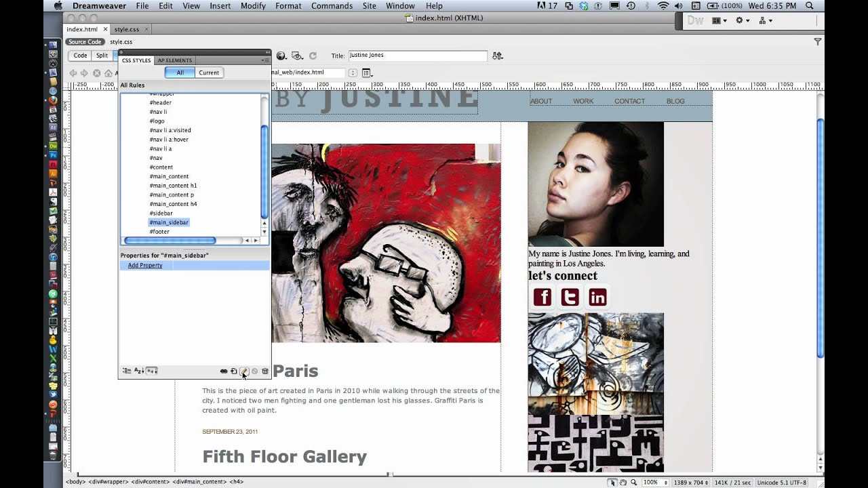Switch to Code view
Image resolution: width=868 pixels, height=488 pixels.
click(x=80, y=56)
